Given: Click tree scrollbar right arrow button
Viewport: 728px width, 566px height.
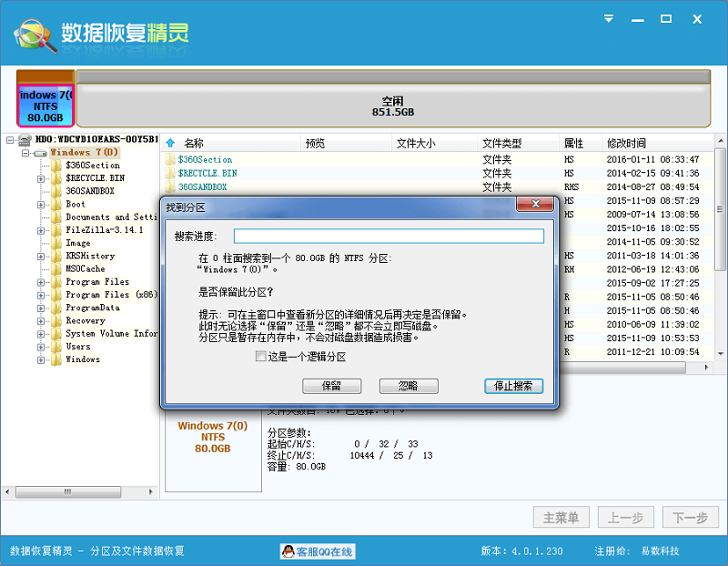Looking at the screenshot, I should pos(150,491).
